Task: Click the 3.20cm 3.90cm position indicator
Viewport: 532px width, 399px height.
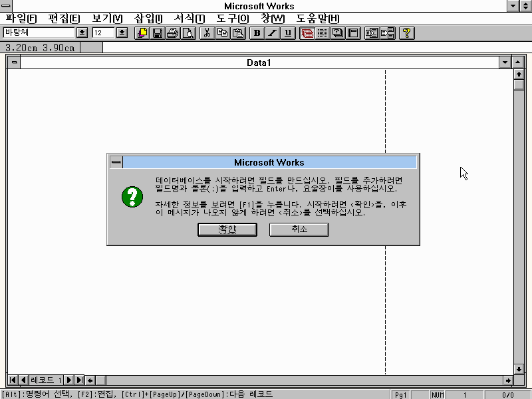Action: coord(40,47)
